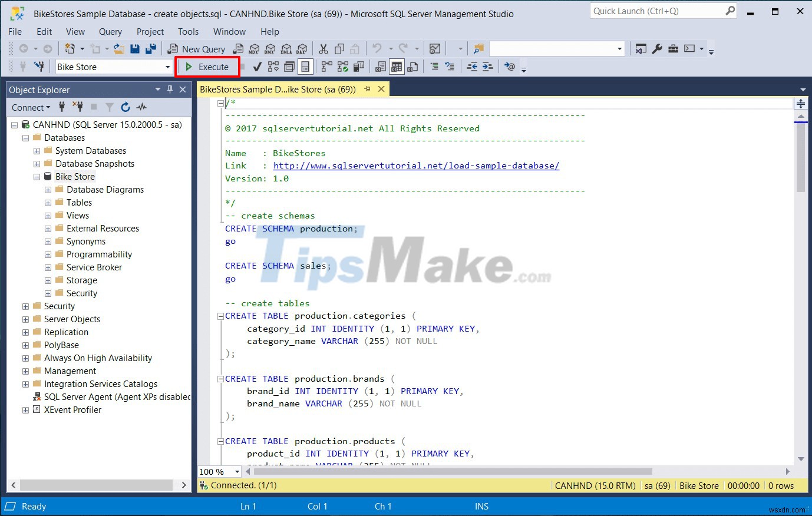Open the Query menu
Screen dimensions: 812x516
111,31
